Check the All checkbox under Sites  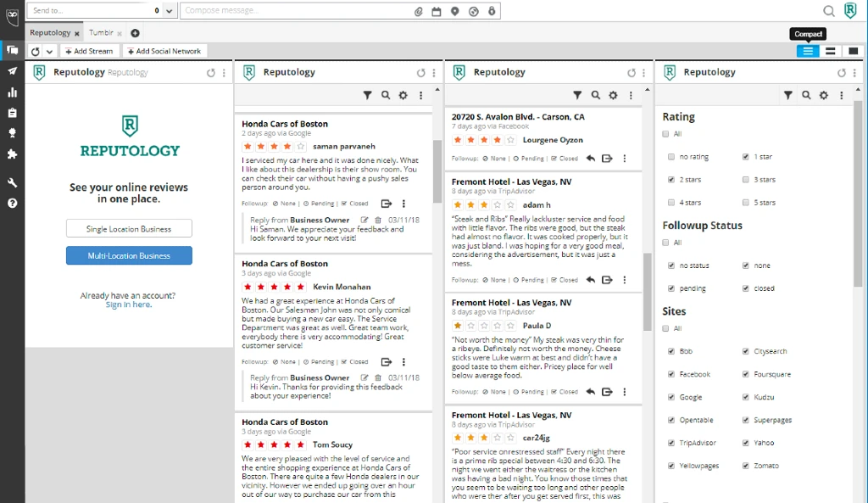[665, 328]
